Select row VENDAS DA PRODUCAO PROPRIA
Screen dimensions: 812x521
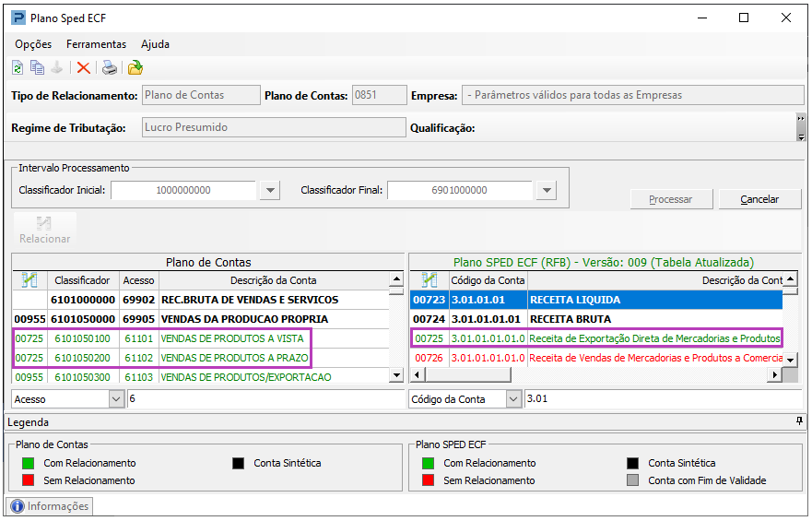[x=201, y=319]
